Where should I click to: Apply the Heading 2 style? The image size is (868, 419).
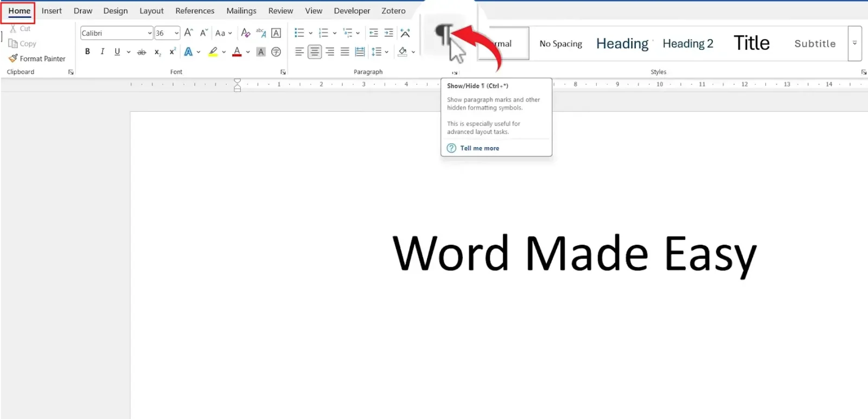click(x=688, y=43)
